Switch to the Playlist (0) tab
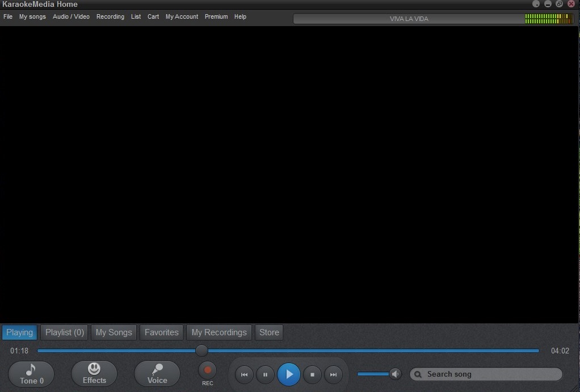 click(x=64, y=332)
